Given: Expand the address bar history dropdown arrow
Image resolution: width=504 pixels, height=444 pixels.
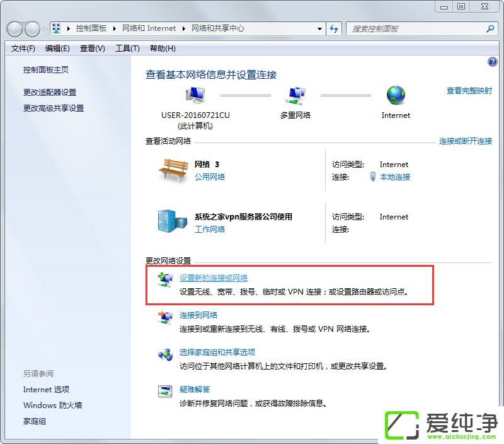Looking at the screenshot, I should tap(320, 29).
